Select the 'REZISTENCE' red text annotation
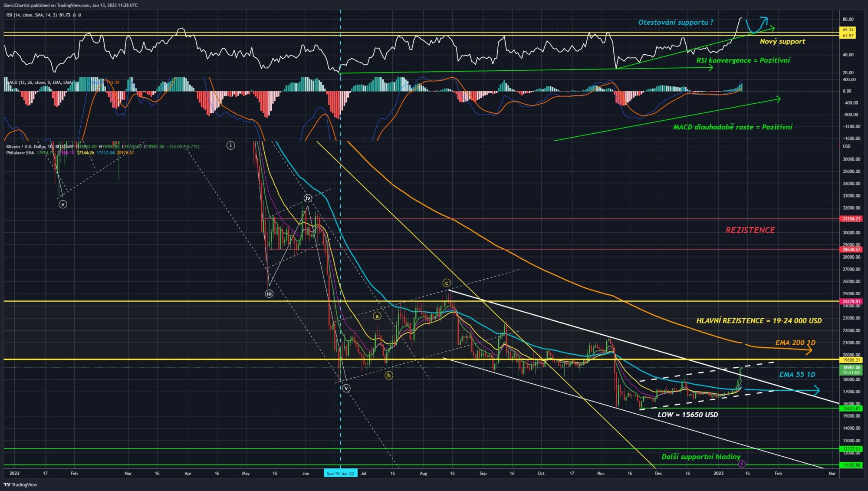The width and height of the screenshot is (868, 491). coord(750,230)
